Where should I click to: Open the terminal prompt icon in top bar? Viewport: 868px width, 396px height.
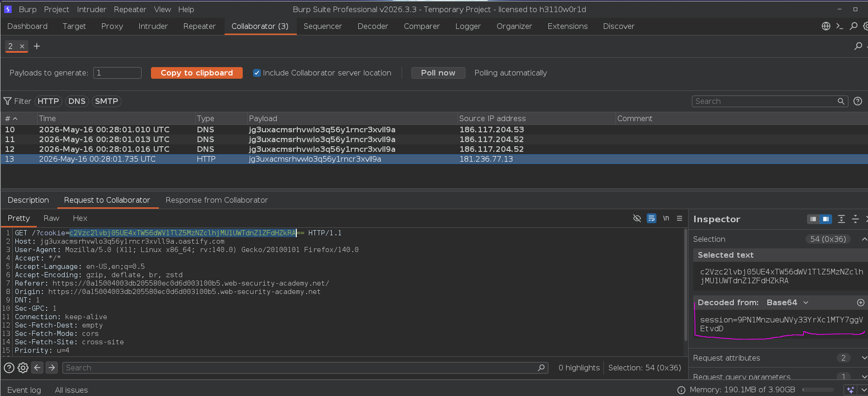tap(840, 26)
